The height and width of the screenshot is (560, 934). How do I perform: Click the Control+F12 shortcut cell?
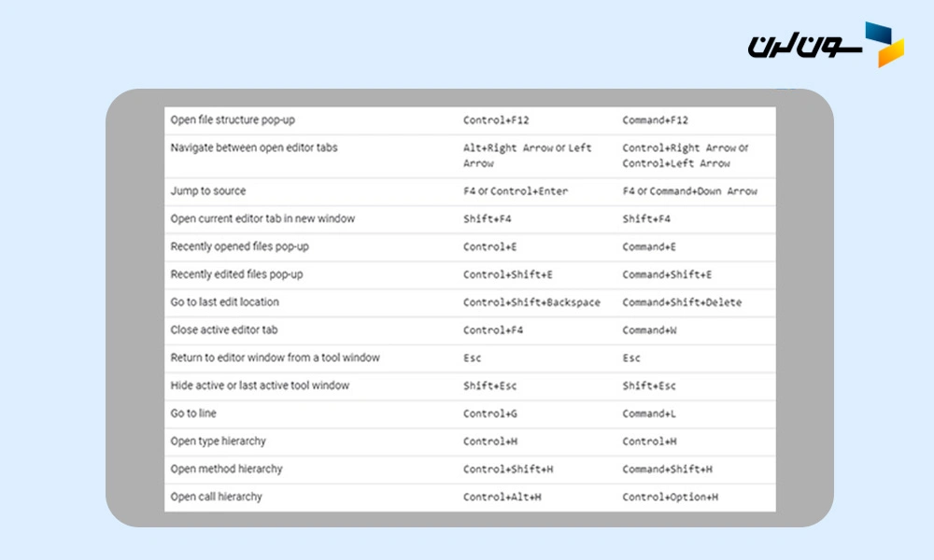(x=496, y=121)
